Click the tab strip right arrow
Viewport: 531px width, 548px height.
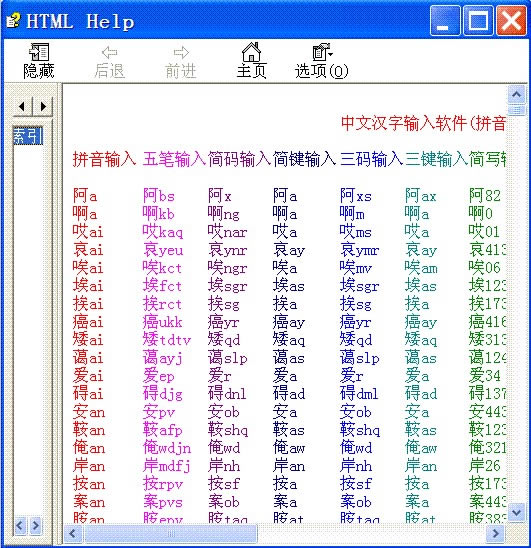point(43,106)
